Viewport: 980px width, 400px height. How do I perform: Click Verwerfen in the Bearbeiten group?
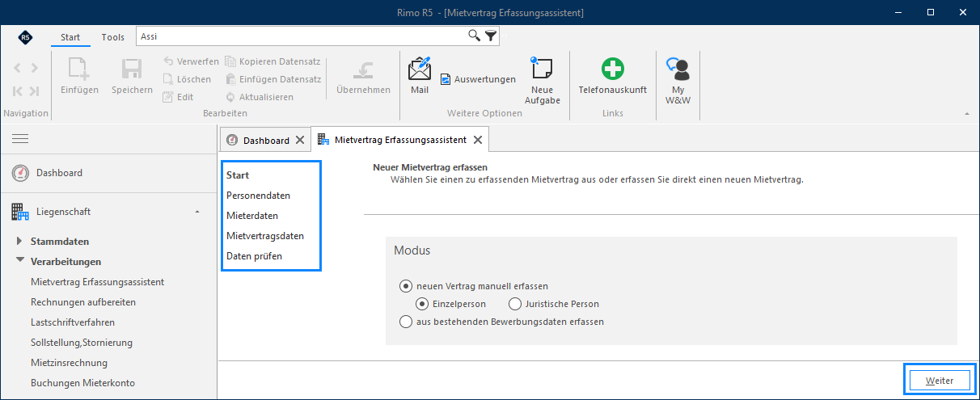(191, 61)
